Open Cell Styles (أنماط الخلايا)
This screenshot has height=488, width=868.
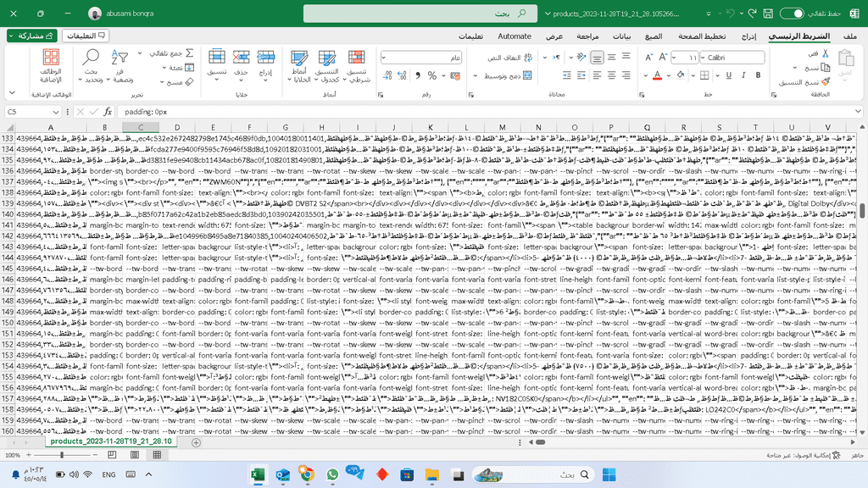pos(299,66)
